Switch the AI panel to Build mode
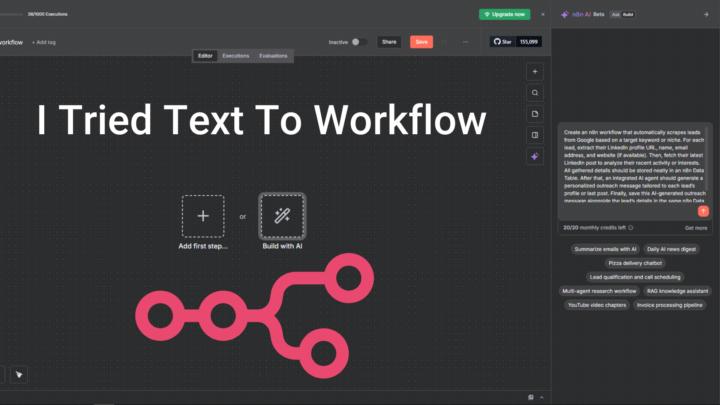This screenshot has width=720, height=405. pyautogui.click(x=628, y=14)
